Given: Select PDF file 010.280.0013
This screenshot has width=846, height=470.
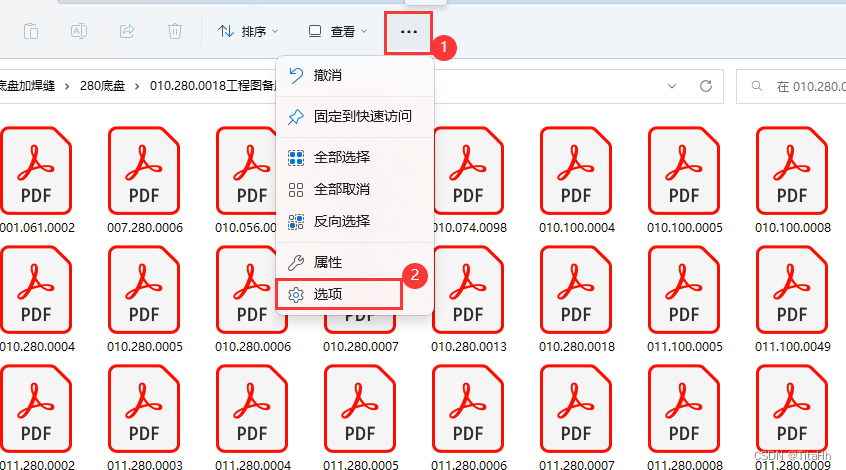Looking at the screenshot, I should coord(468,299).
